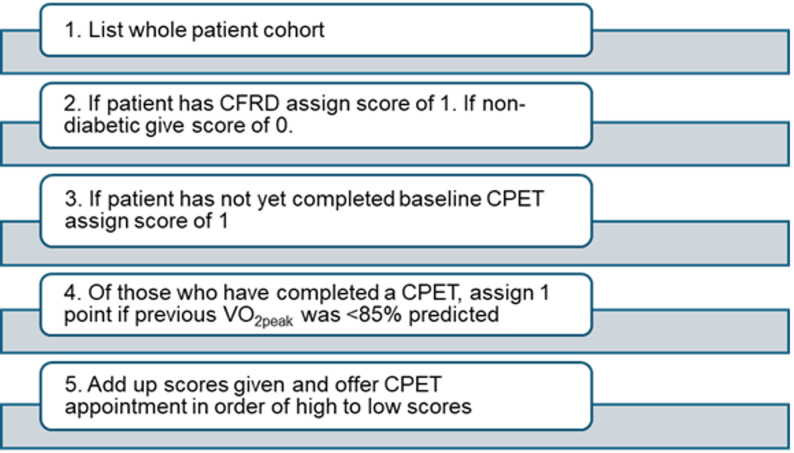Click the number '1.' in the first step
The image size is (794, 453).
(73, 30)
